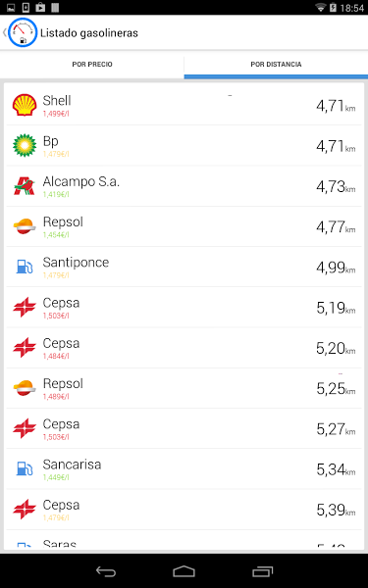Tap the Listado gasolineras title

pyautogui.click(x=89, y=33)
